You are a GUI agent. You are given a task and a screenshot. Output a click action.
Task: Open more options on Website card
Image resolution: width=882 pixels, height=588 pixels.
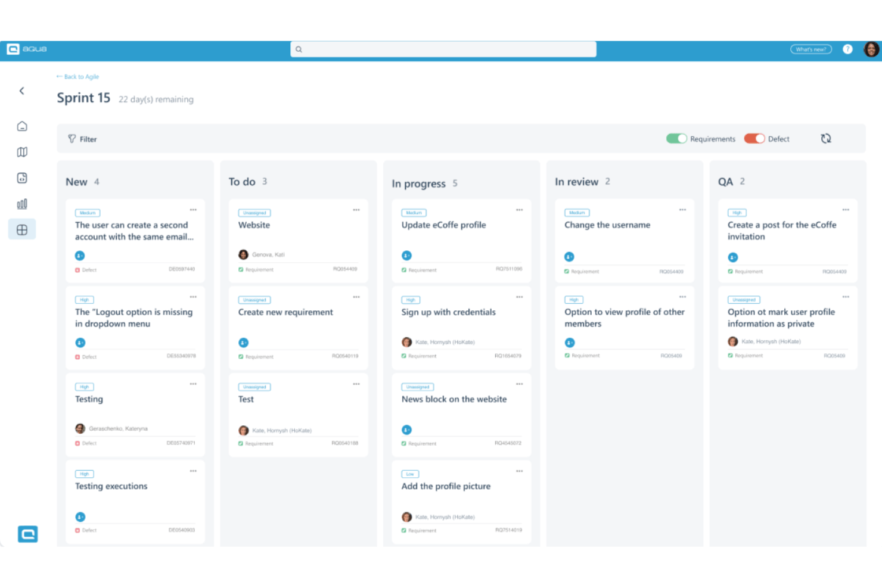coord(356,210)
